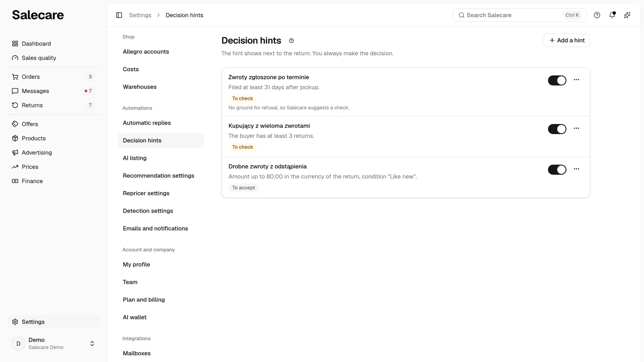644x362 pixels.
Task: Open Automatic replies settings
Action: point(161,123)
